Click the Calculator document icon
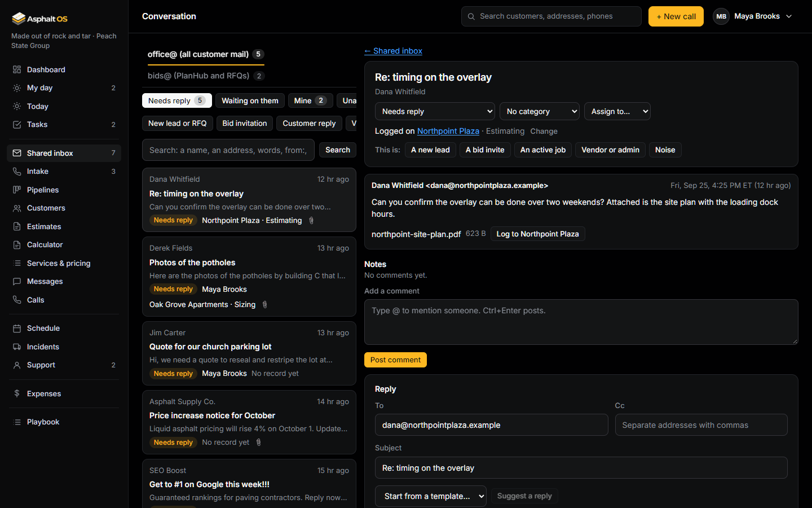The image size is (812, 508). (x=17, y=245)
